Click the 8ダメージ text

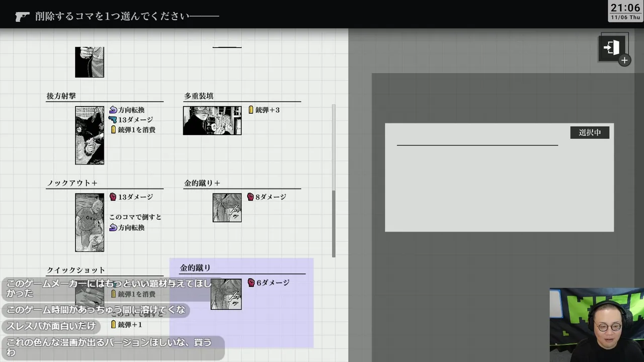click(271, 197)
